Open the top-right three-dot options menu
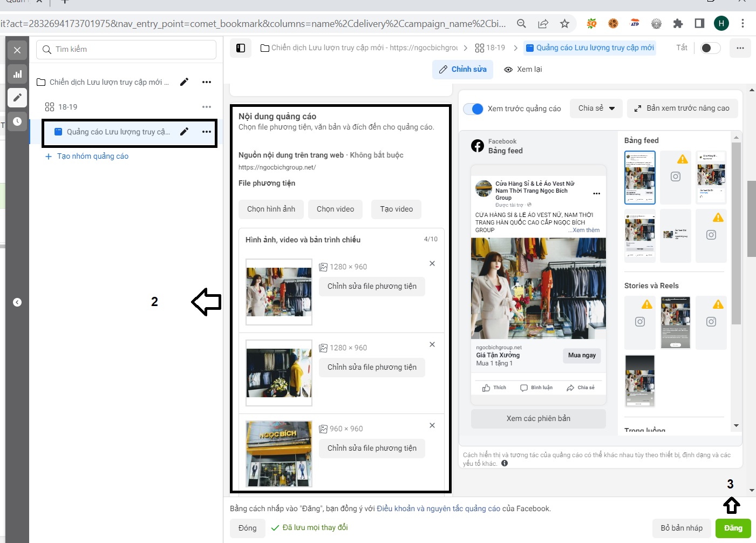 coord(740,48)
